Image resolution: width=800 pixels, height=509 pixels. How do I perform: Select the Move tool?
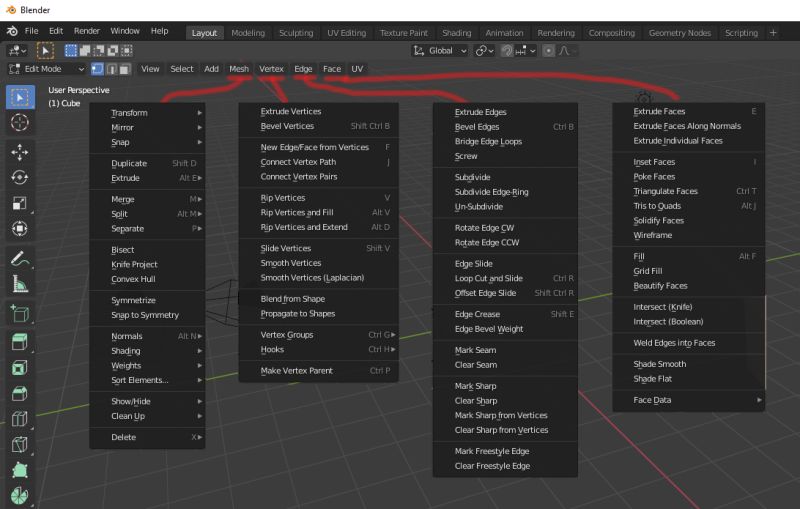click(x=20, y=152)
